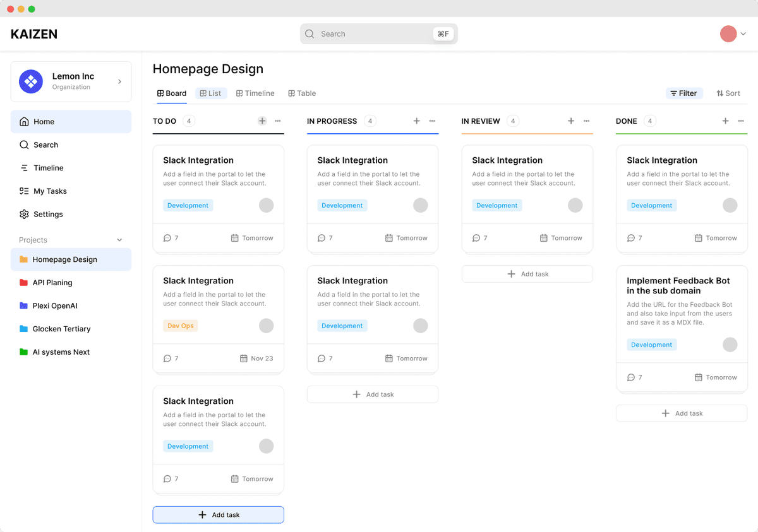Click the Dev Ops tag label
758x532 pixels.
[181, 326]
